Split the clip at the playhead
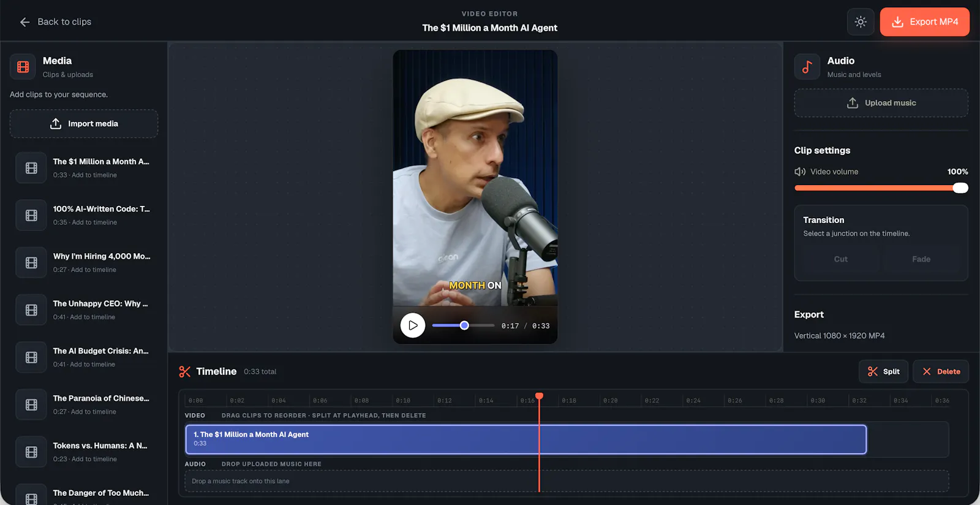Image resolution: width=980 pixels, height=505 pixels. point(884,371)
